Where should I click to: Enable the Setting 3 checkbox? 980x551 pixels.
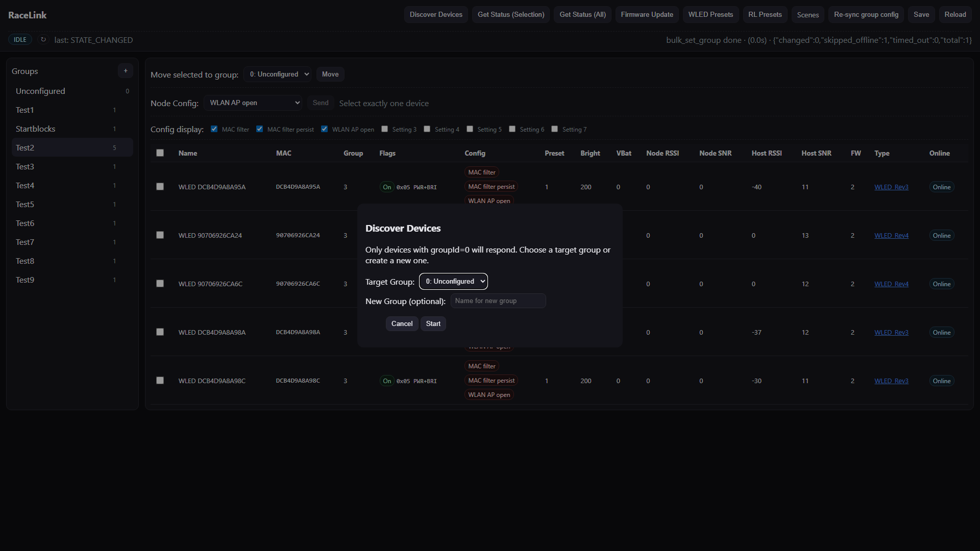[385, 129]
